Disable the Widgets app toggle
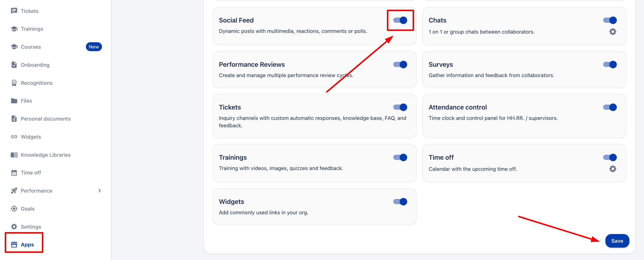The width and height of the screenshot is (644, 260). (400, 202)
